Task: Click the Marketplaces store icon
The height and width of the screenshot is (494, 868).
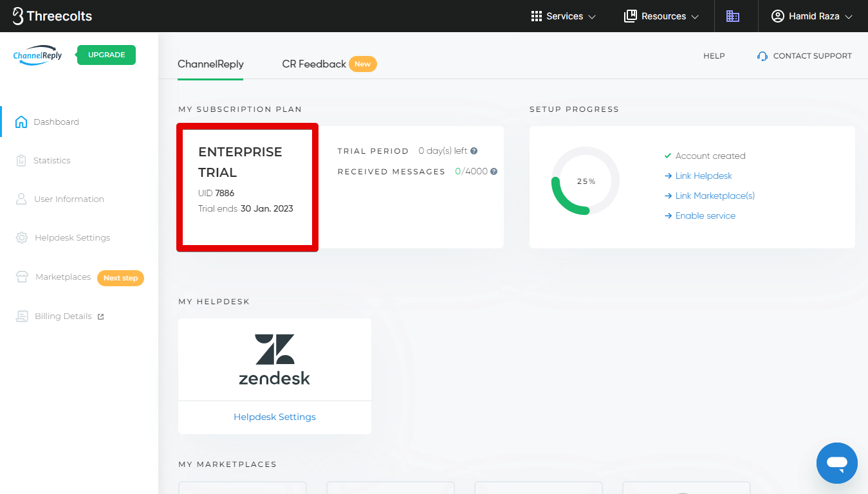Action: [x=23, y=277]
